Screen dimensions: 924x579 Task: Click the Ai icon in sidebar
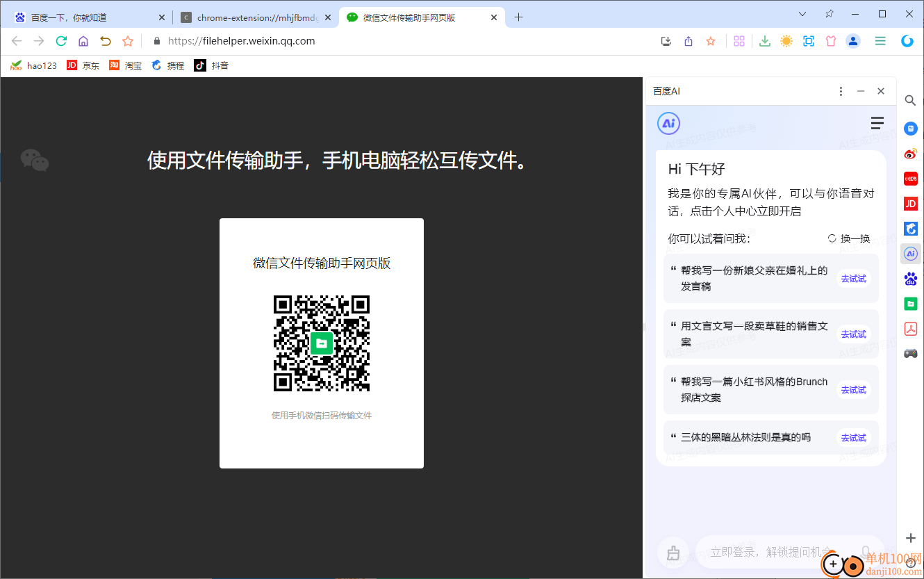910,254
